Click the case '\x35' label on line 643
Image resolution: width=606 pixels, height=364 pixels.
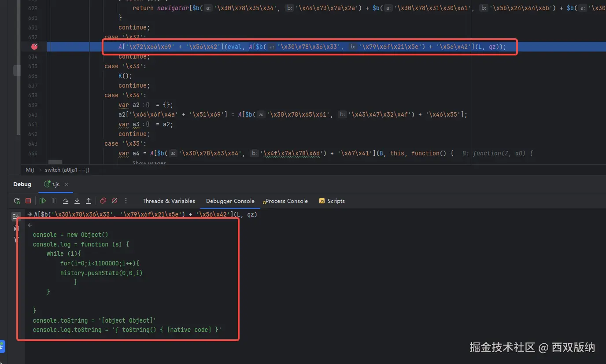[x=126, y=143]
